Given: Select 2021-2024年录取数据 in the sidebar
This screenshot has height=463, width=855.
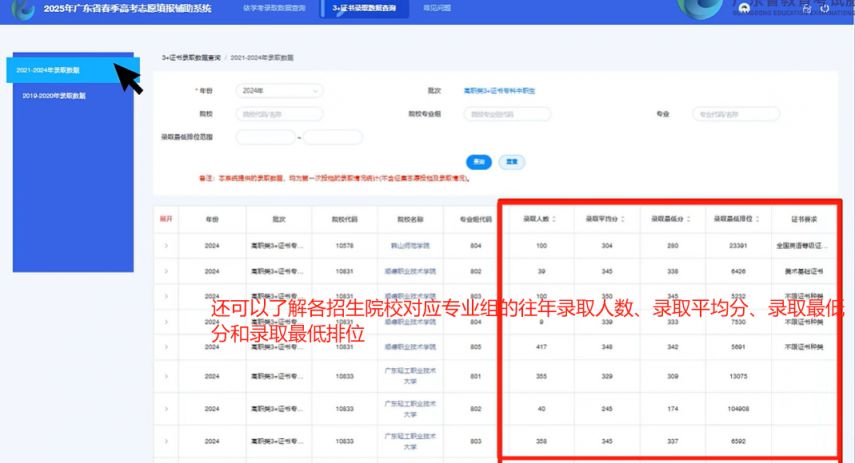Looking at the screenshot, I should coord(50,70).
